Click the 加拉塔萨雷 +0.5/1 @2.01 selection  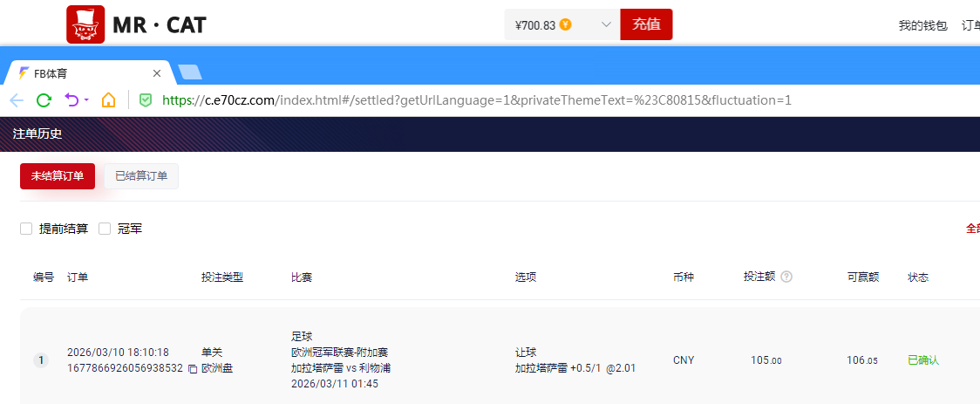pos(575,367)
